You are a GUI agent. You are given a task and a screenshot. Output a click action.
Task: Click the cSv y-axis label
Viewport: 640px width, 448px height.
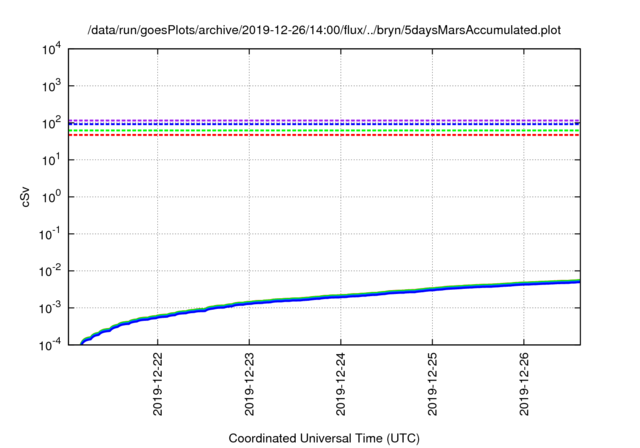pyautogui.click(x=26, y=197)
